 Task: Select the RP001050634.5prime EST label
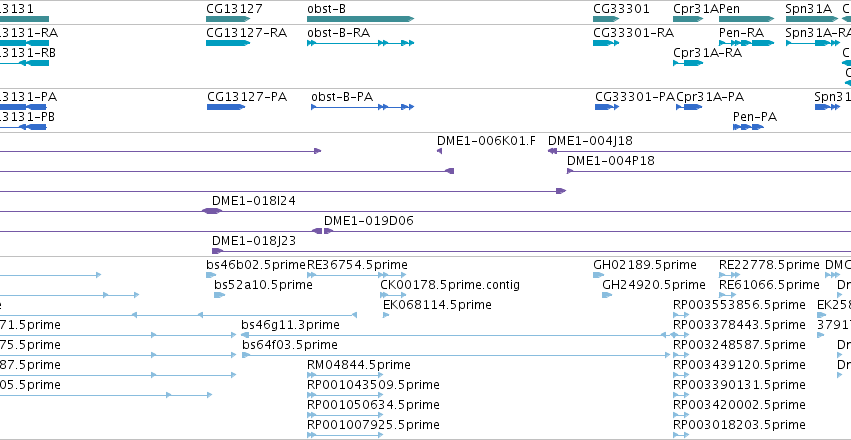pos(373,405)
